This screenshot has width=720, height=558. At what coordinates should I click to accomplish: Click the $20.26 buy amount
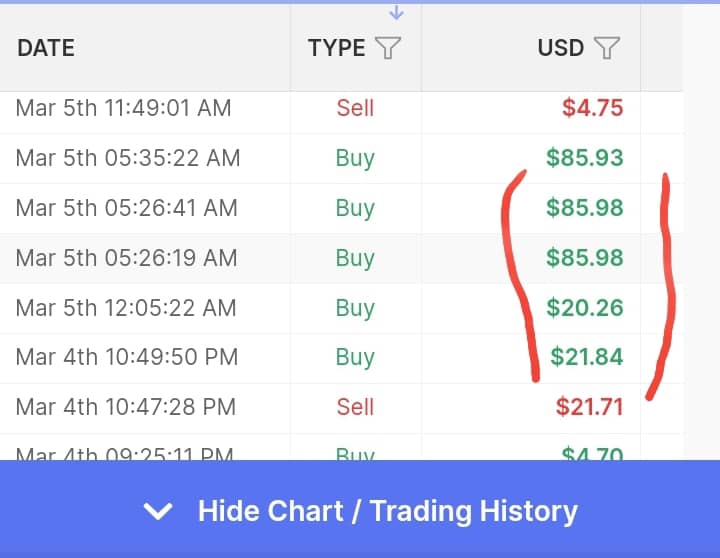pos(585,308)
